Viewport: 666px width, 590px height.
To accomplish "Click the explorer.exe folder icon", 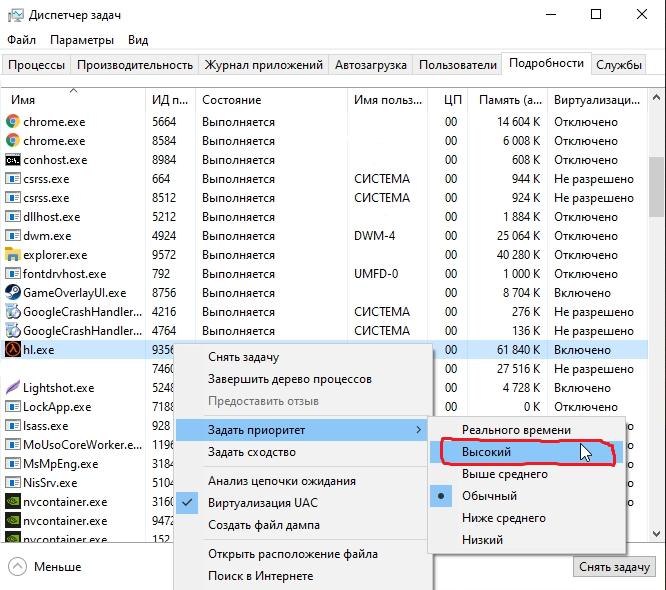I will coord(13,254).
